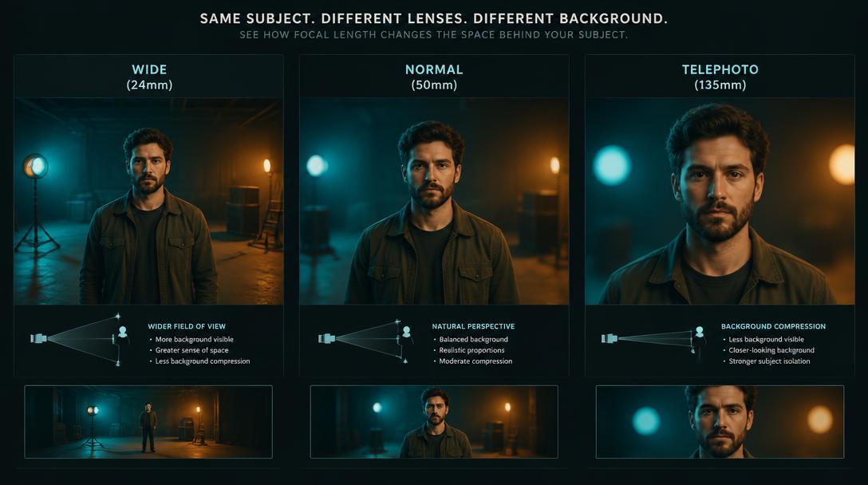
Task: Click the camera icon in the Wide diagram
Action: click(39, 337)
